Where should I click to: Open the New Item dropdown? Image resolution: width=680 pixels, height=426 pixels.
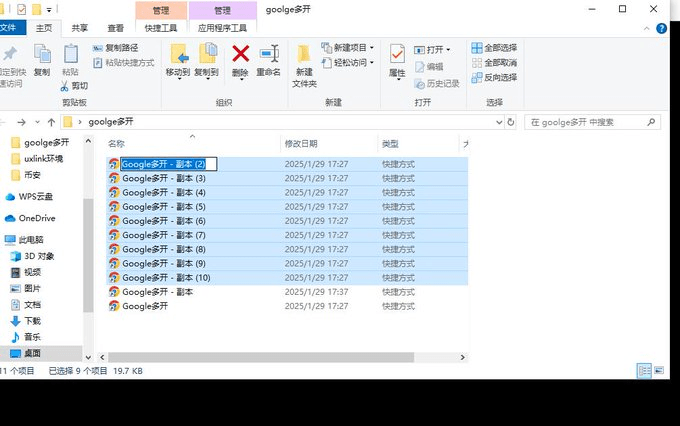[348, 48]
